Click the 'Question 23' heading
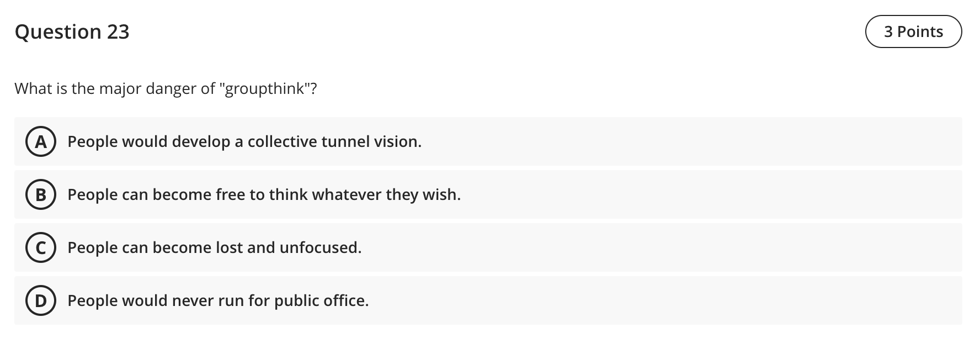This screenshot has height=359, width=980. click(x=72, y=31)
